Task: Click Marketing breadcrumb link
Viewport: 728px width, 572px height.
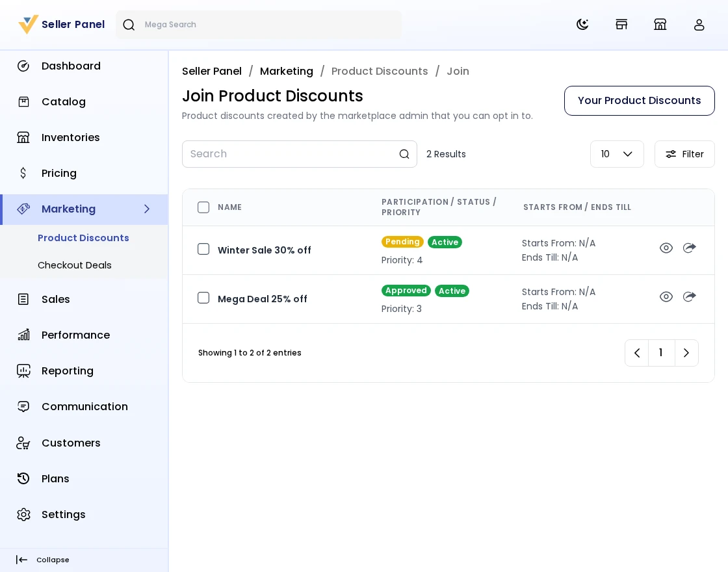Action: click(x=287, y=71)
